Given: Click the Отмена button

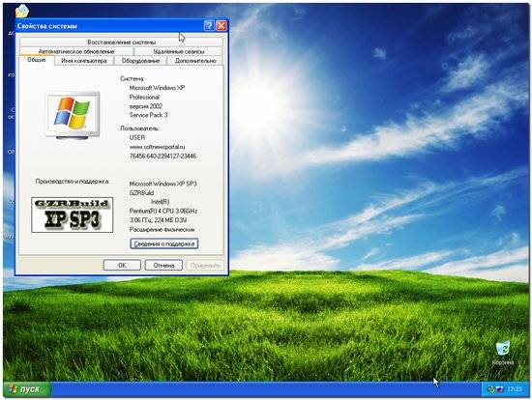Looking at the screenshot, I should click(x=163, y=265).
